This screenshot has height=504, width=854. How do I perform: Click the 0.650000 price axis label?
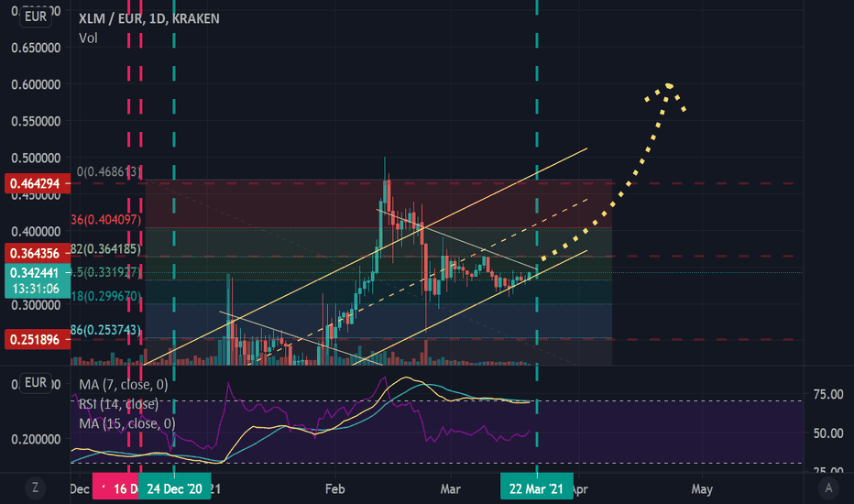pos(36,48)
